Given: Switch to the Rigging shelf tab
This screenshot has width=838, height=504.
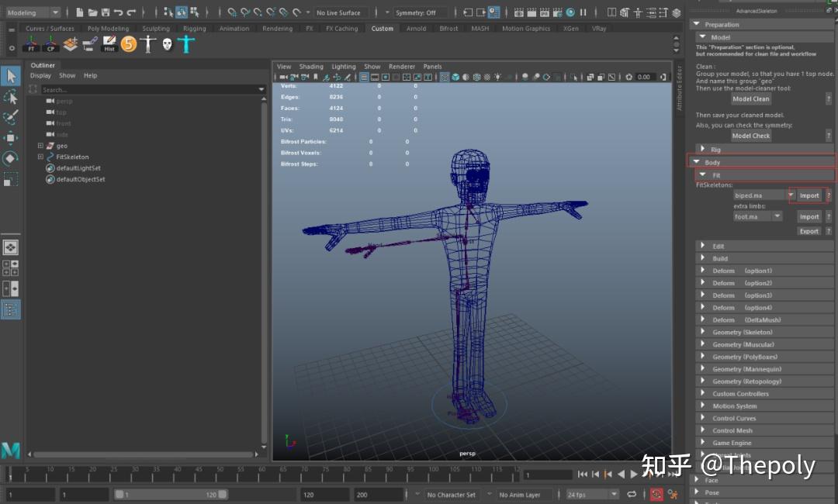Looking at the screenshot, I should 194,29.
